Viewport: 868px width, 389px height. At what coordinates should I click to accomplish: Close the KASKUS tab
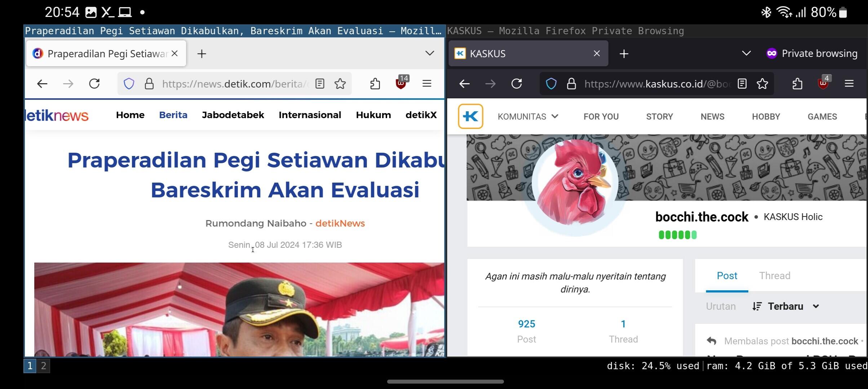tap(597, 54)
